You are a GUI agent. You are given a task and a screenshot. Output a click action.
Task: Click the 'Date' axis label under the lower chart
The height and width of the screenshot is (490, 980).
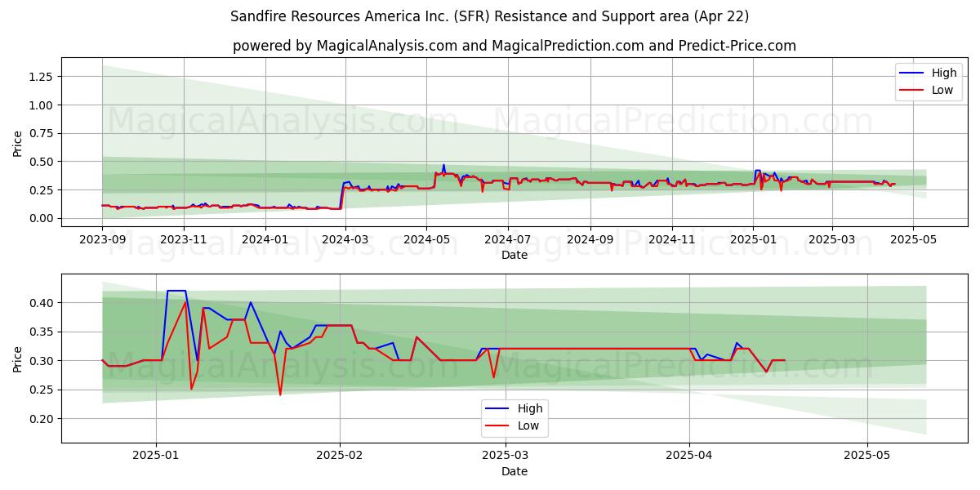pos(514,471)
